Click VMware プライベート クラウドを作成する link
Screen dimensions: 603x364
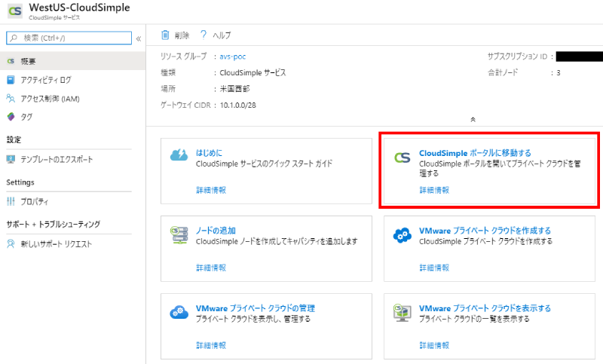pos(485,231)
